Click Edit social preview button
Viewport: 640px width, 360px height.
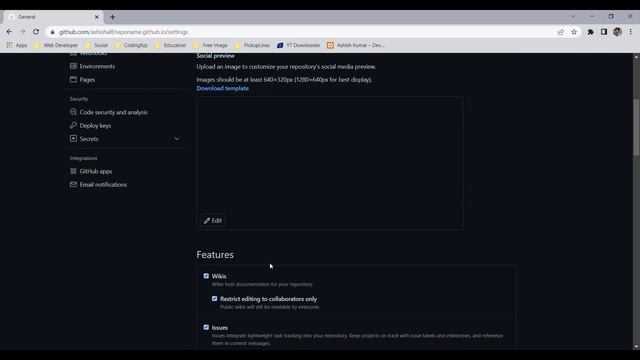coord(213,220)
